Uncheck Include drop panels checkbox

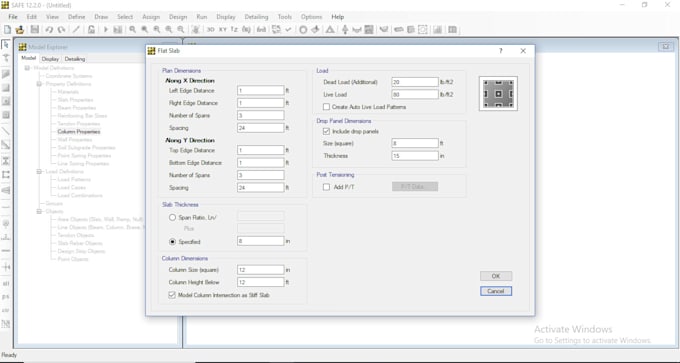click(327, 131)
